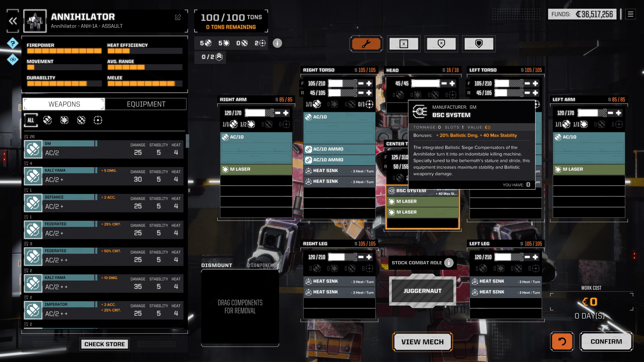The height and width of the screenshot is (362, 644).
Task: Enable the second shield icon button
Action: pos(479,43)
